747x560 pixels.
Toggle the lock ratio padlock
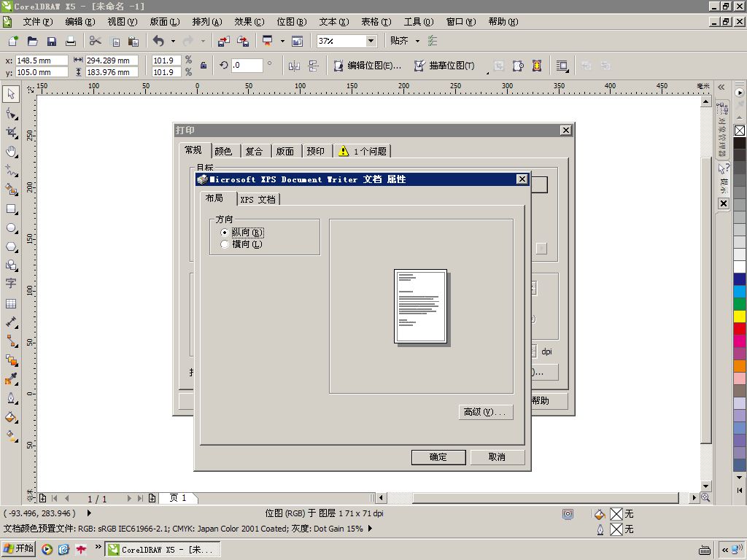pyautogui.click(x=204, y=65)
